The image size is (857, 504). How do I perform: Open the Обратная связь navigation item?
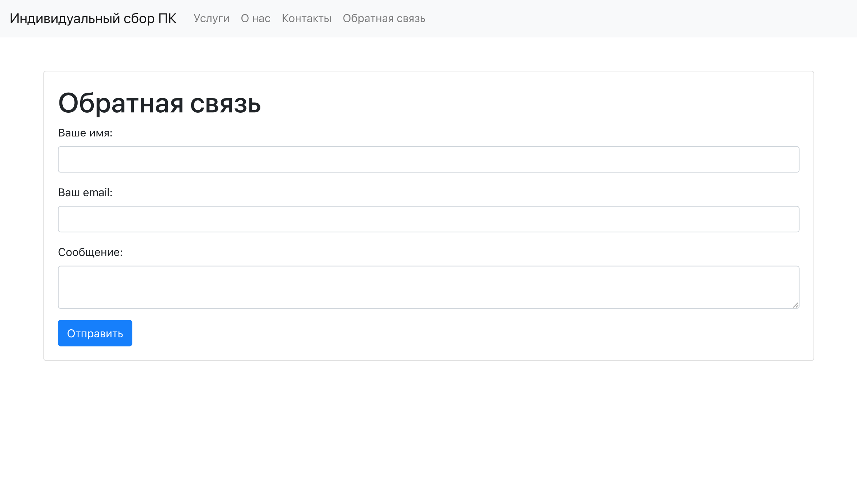point(383,19)
